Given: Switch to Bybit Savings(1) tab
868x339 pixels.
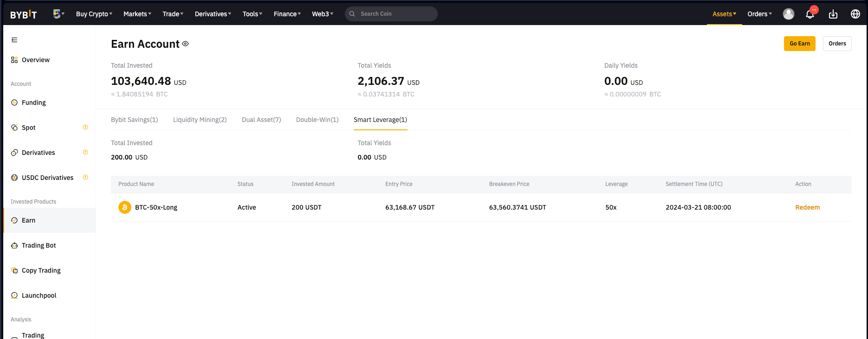Looking at the screenshot, I should point(135,120).
